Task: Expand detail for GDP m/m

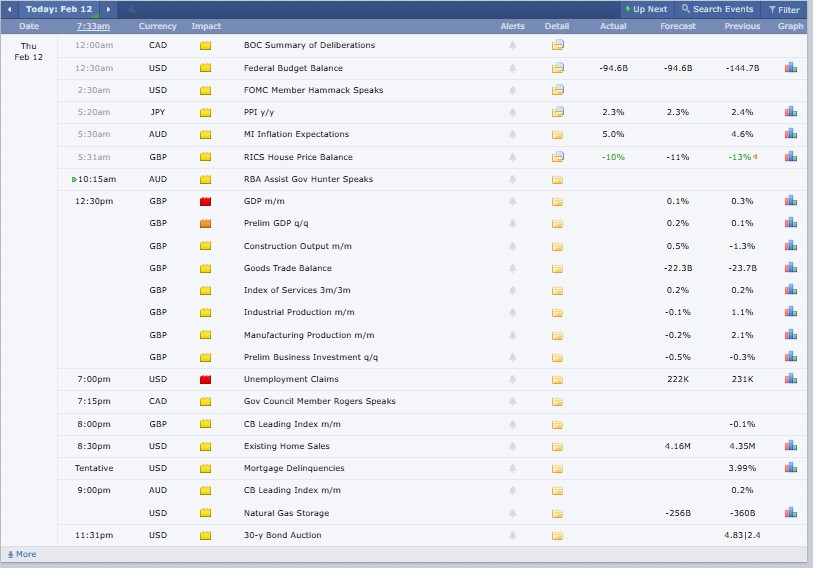Action: [557, 202]
